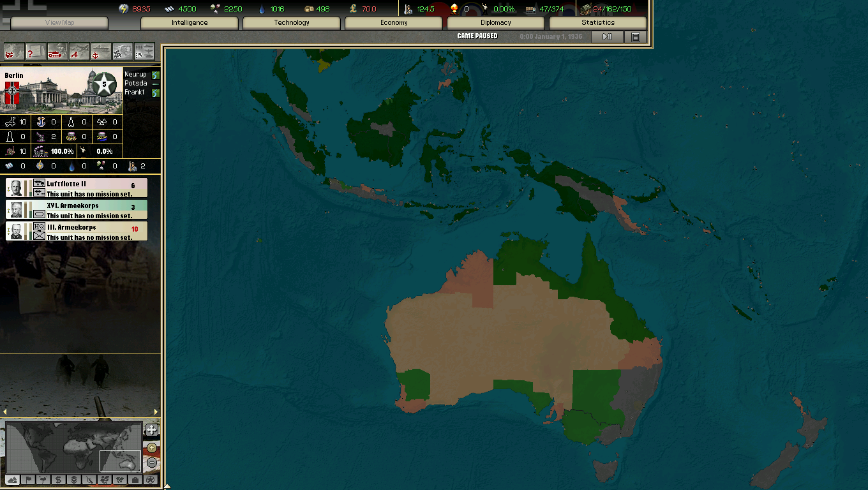Select the supply map mode coin-stack icon
The image size is (868, 490).
[x=73, y=479]
